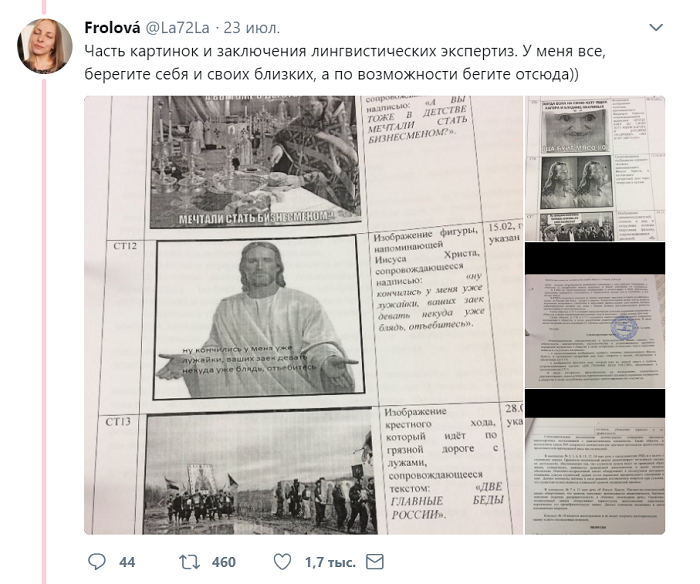The width and height of the screenshot is (700, 584).
Task: Open the middle-right photo with the blue stamp
Action: coord(595,315)
